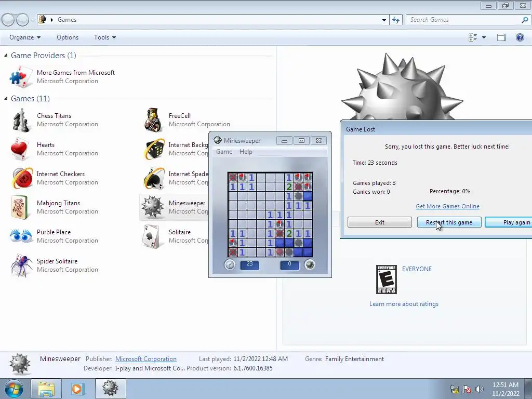Click the Back navigation button
The image size is (532, 399).
click(8, 20)
